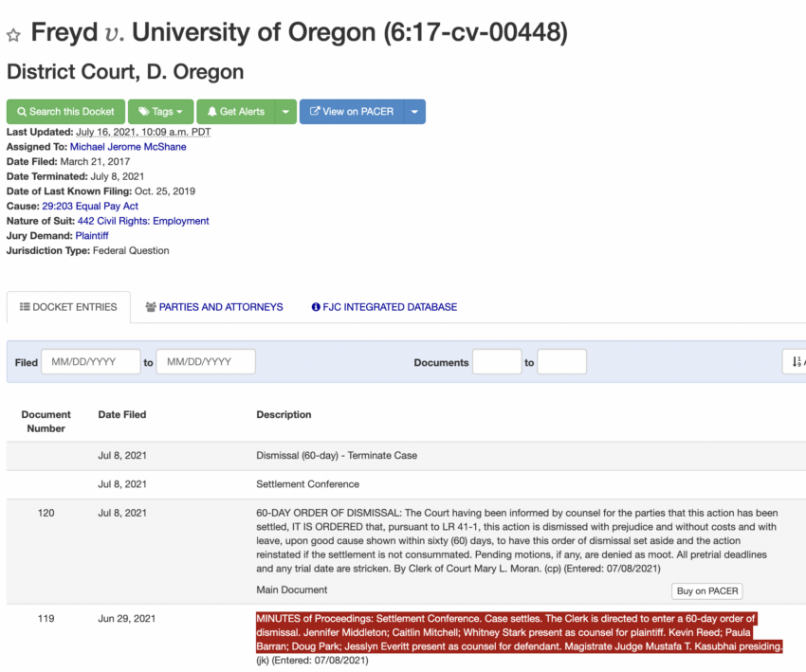Switch to the Parties and Attorneys tab
This screenshot has height=672, width=806.
pyautogui.click(x=214, y=307)
